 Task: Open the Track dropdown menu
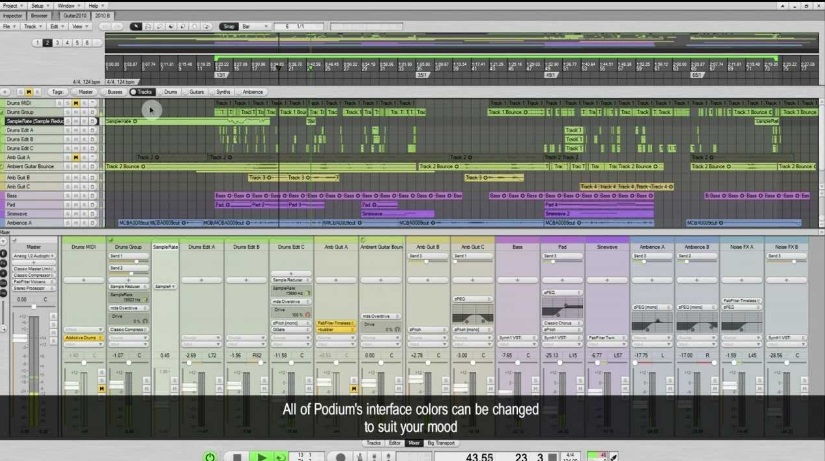tap(33, 26)
